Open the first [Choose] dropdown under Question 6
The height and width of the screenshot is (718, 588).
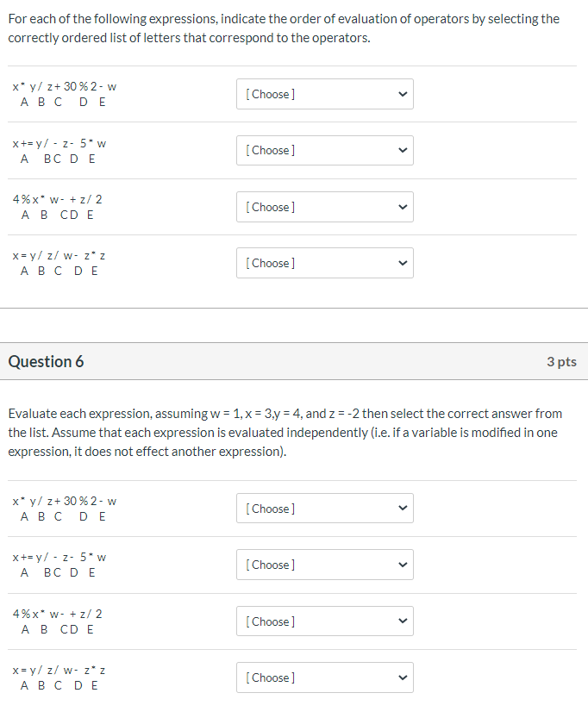pyautogui.click(x=324, y=508)
